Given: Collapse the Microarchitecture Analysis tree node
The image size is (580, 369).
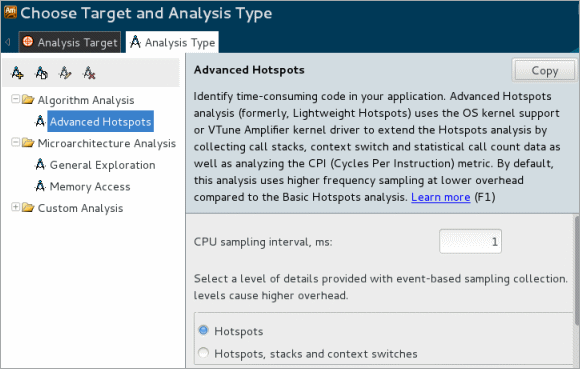Looking at the screenshot, I should [15, 142].
